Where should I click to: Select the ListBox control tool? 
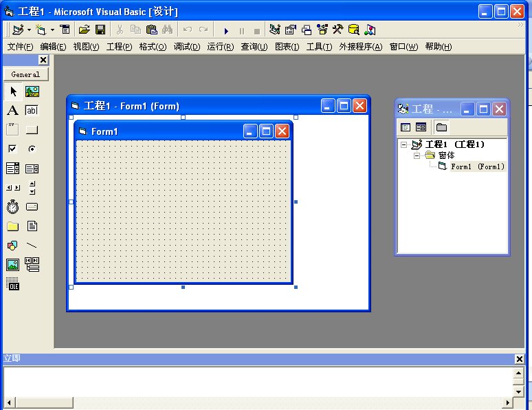pos(32,168)
